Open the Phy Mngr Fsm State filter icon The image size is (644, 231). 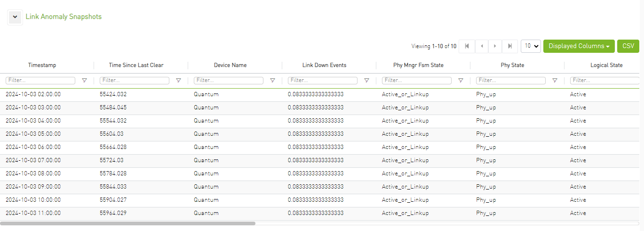click(x=461, y=81)
